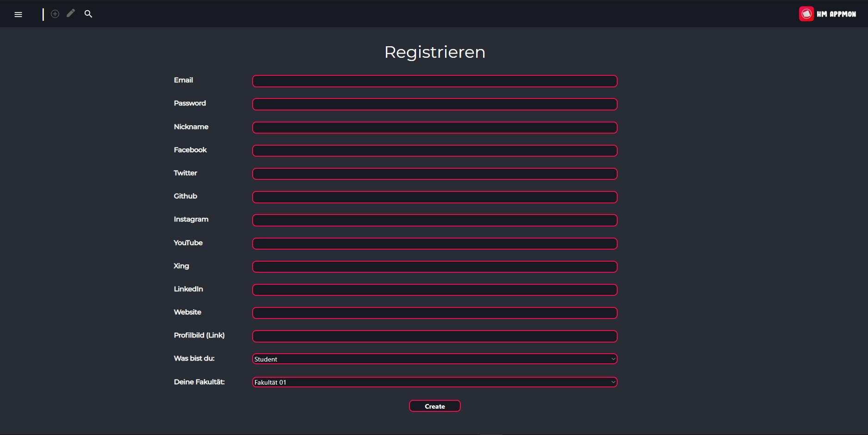Focus the Profilbild (Link) input field
The width and height of the screenshot is (868, 435).
(435, 336)
